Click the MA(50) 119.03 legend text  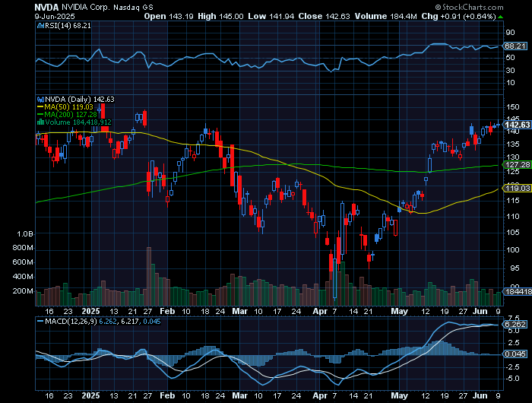click(69, 107)
